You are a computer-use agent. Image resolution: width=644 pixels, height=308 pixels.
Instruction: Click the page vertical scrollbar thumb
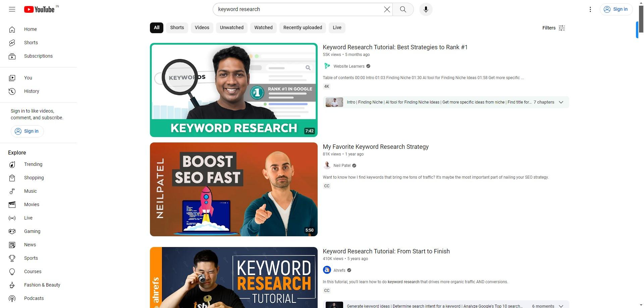pyautogui.click(x=641, y=19)
